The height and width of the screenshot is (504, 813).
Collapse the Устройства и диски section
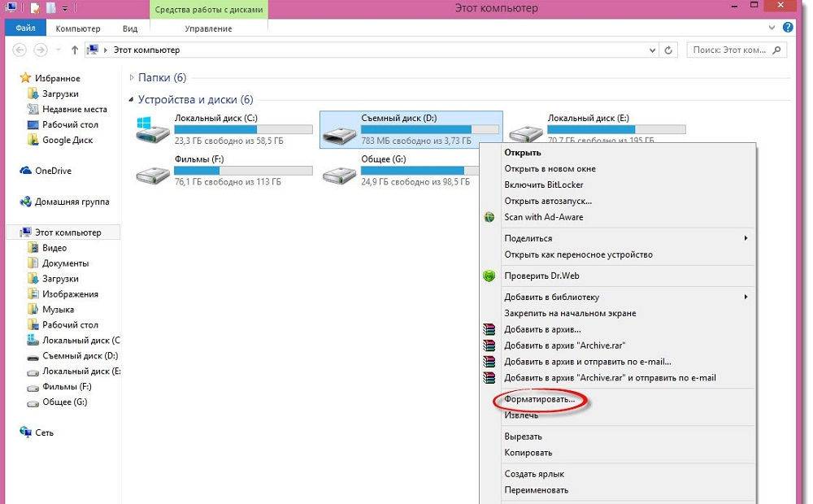132,100
